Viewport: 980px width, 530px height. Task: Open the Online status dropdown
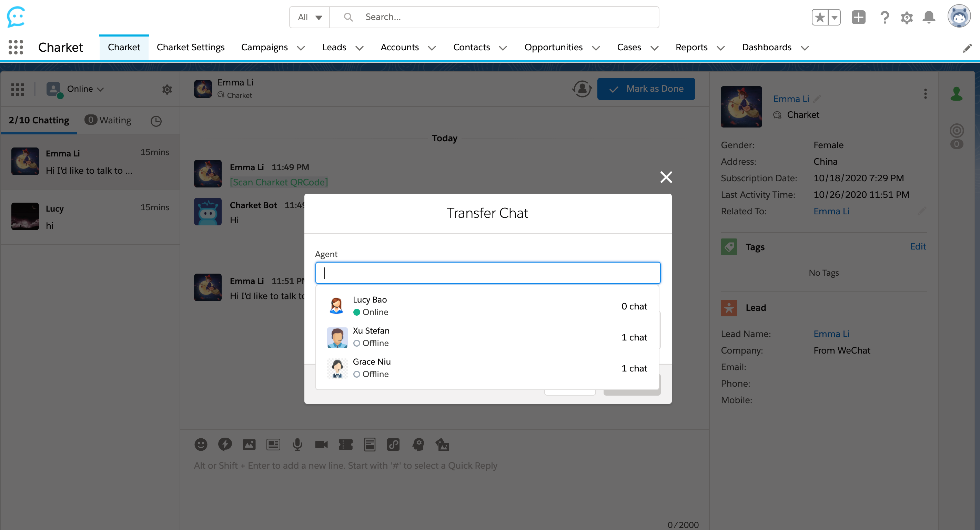tap(85, 89)
